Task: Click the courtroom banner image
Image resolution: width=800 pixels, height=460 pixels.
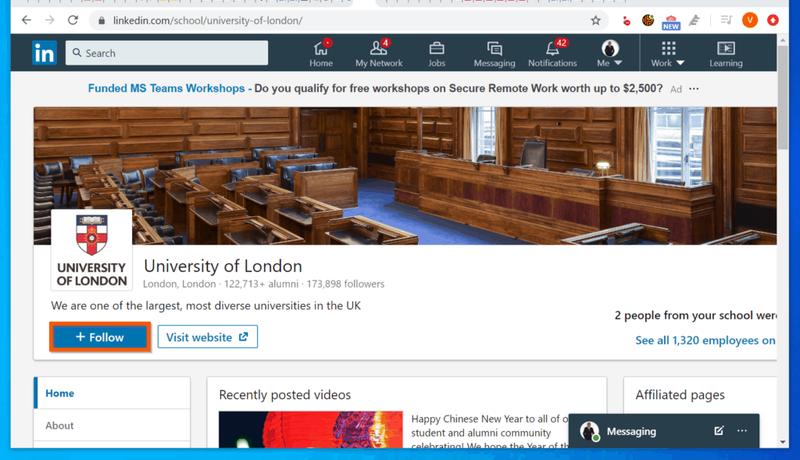Action: [x=405, y=175]
